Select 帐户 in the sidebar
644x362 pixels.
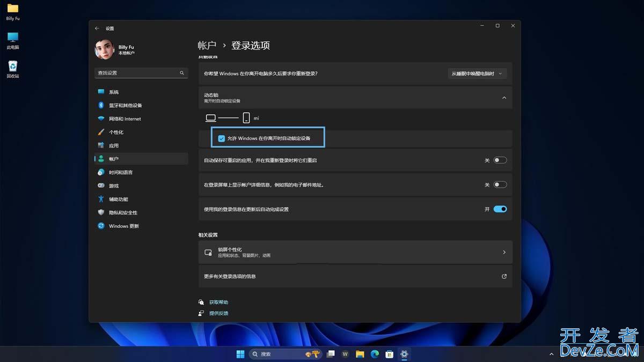pos(141,159)
